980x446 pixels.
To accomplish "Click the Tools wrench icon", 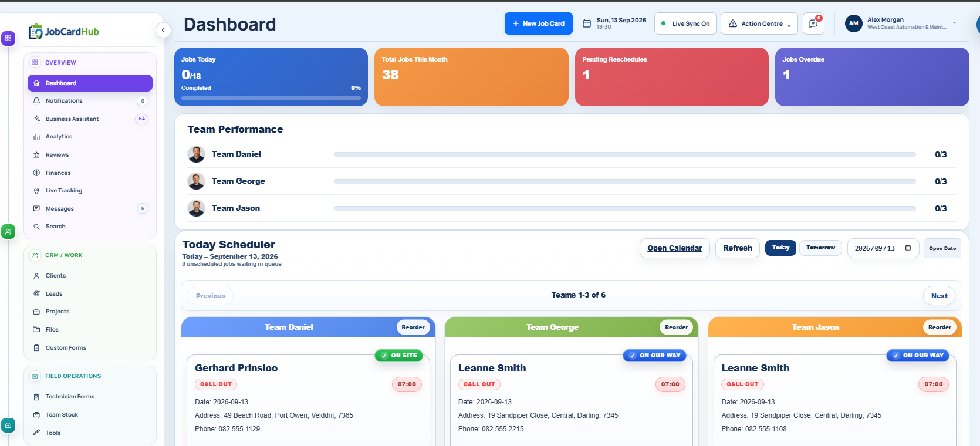I will [36, 433].
